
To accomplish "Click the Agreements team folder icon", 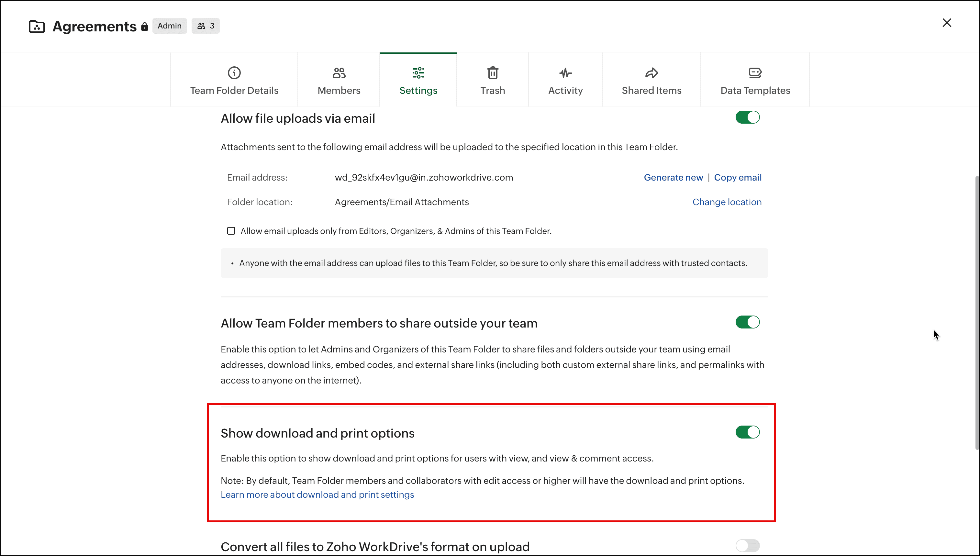I will pyautogui.click(x=37, y=26).
